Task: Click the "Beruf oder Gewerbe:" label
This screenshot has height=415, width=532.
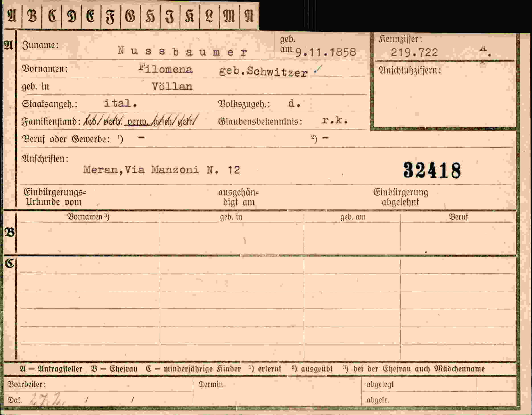Action: (x=66, y=139)
